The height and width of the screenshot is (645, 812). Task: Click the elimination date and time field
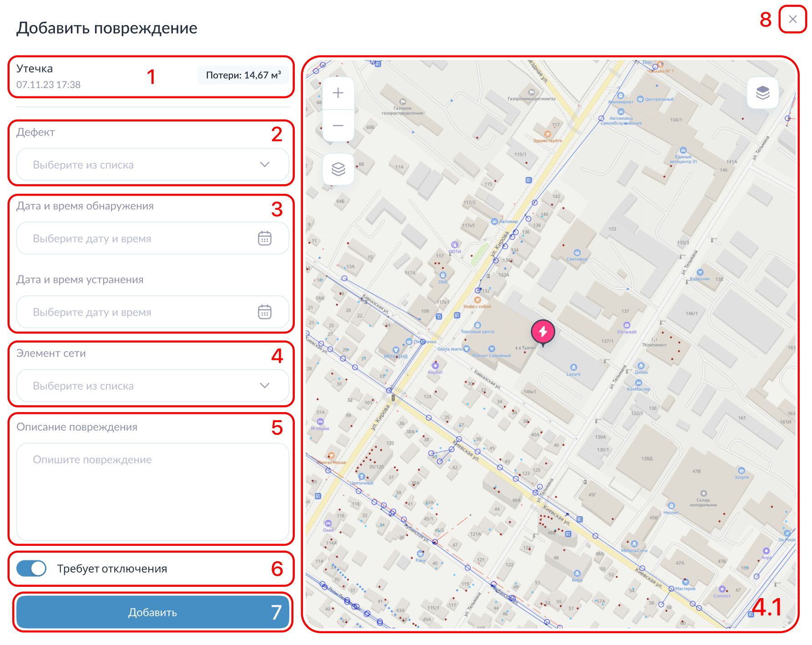(x=141, y=312)
